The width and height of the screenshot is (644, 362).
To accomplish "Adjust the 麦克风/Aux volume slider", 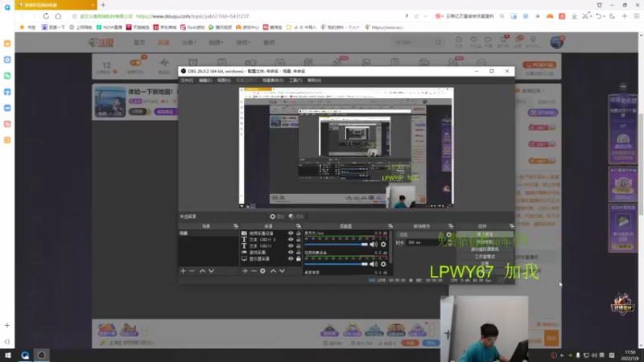I will click(336, 245).
